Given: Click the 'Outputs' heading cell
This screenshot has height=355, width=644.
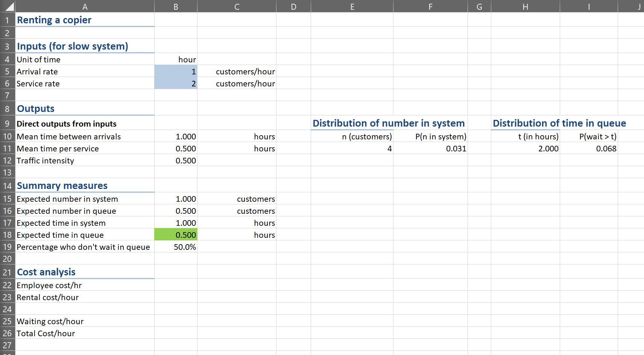Looking at the screenshot, I should (x=85, y=109).
